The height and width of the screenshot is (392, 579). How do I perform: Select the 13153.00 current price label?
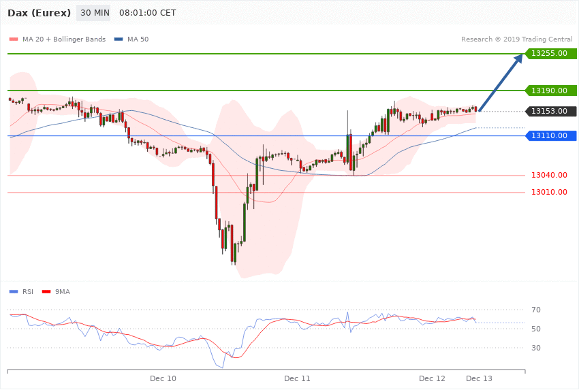coord(550,111)
